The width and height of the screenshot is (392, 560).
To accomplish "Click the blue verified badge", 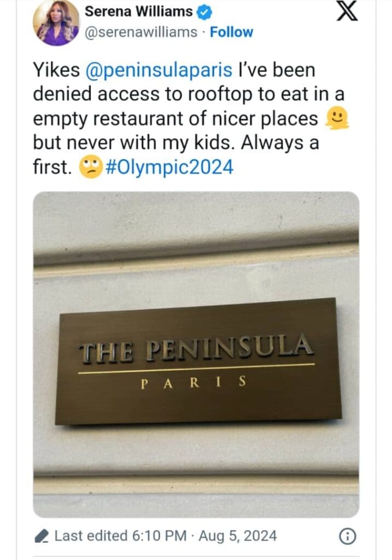I will (205, 11).
